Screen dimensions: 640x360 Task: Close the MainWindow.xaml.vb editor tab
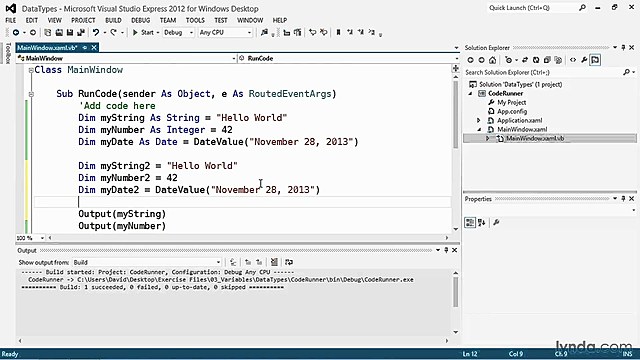point(94,48)
